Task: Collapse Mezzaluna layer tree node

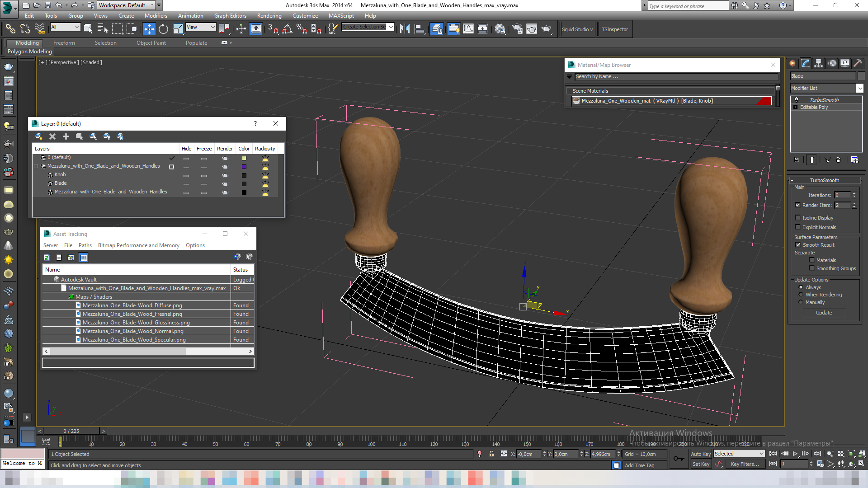Action: pyautogui.click(x=36, y=166)
